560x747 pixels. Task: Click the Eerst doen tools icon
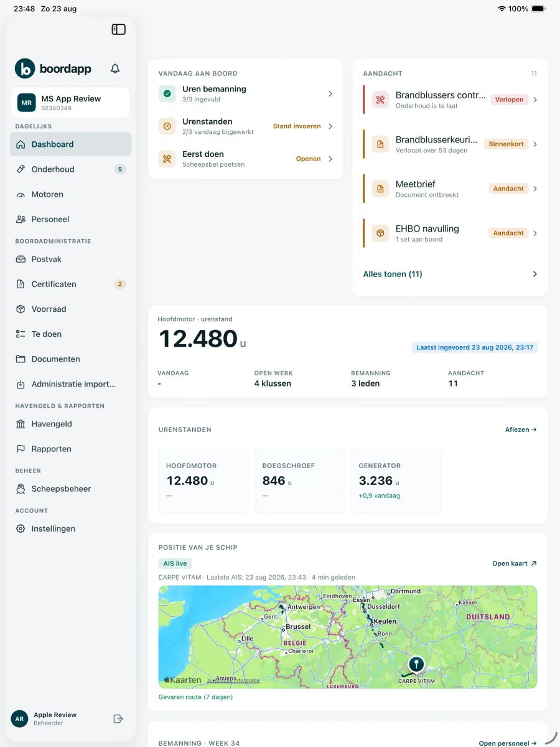click(x=167, y=159)
